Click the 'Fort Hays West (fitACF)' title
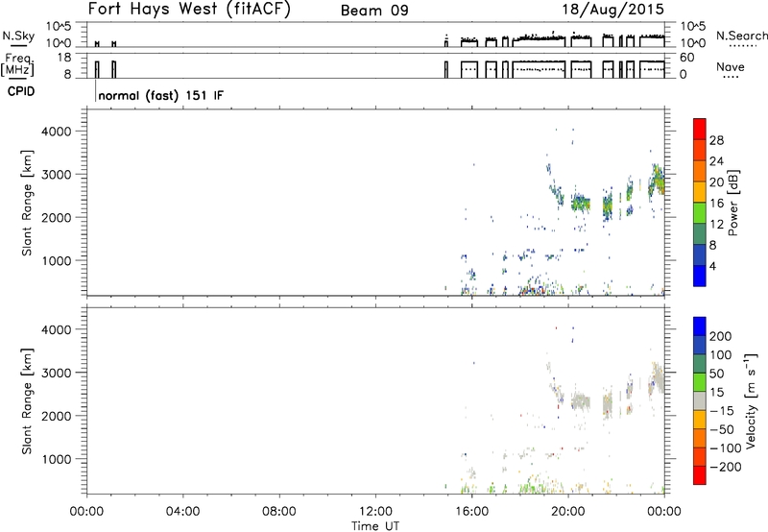This screenshot has width=768, height=532. tap(189, 9)
